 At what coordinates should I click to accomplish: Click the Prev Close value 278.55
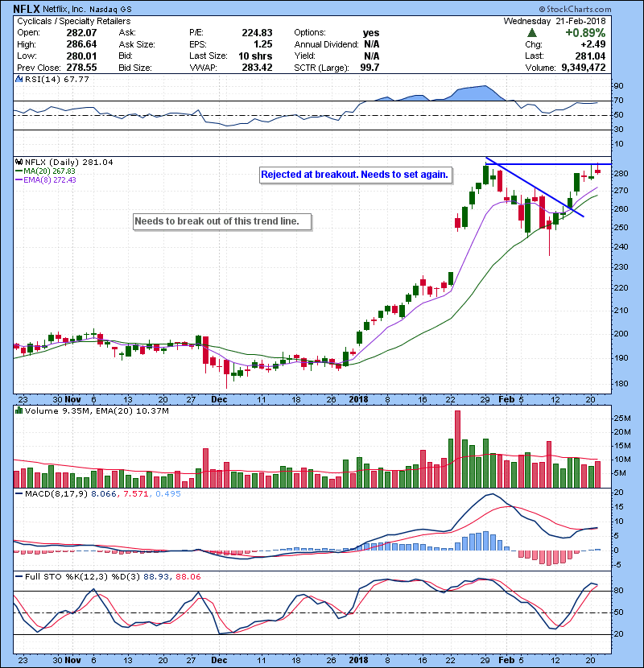[81, 68]
